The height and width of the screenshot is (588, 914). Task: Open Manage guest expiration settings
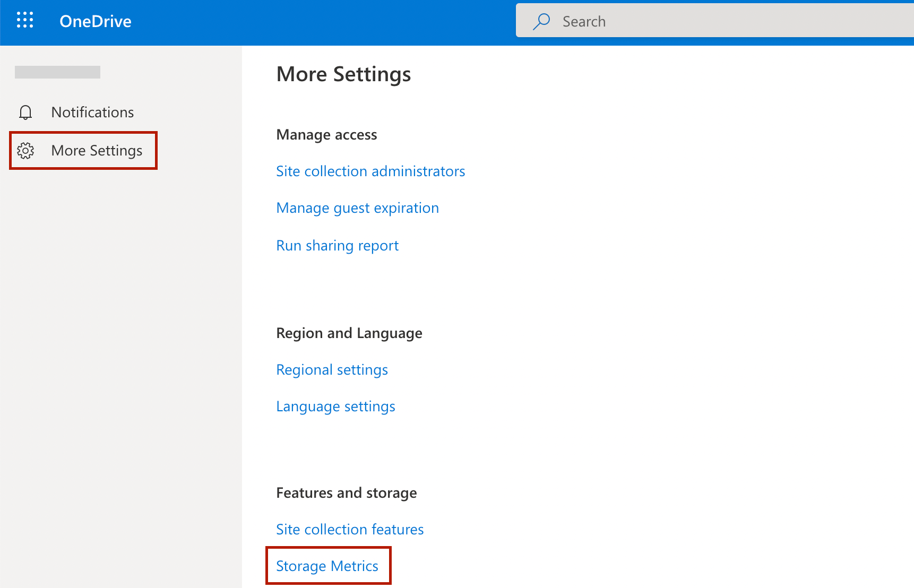[x=357, y=207]
